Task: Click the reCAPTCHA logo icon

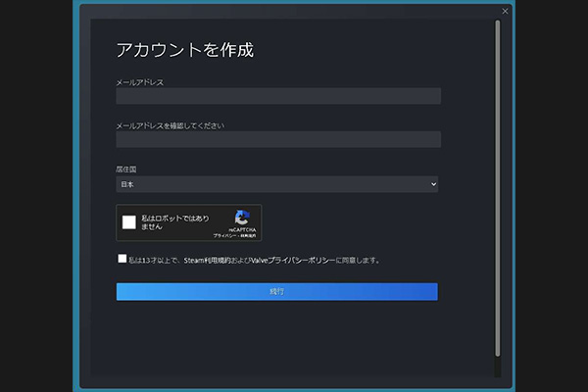Action: click(241, 218)
